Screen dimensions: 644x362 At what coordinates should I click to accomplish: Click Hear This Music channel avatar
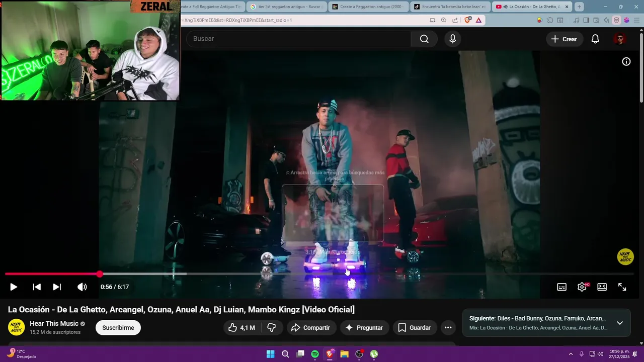16,327
